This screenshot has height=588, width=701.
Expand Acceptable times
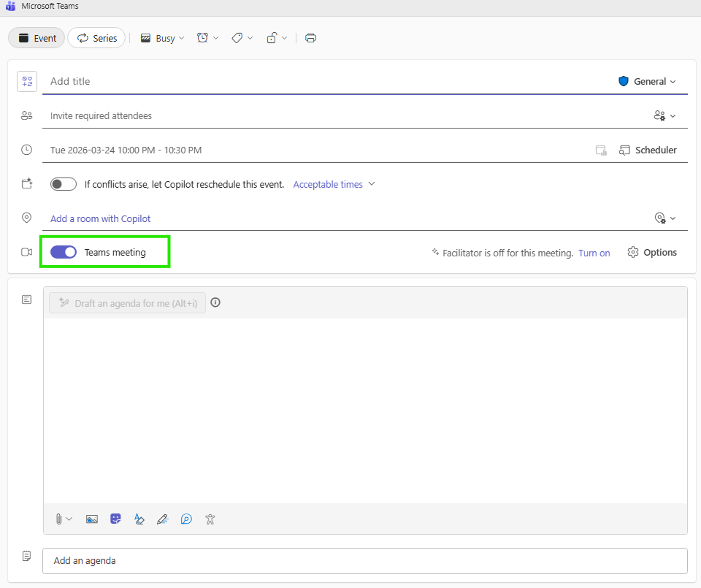pos(334,184)
